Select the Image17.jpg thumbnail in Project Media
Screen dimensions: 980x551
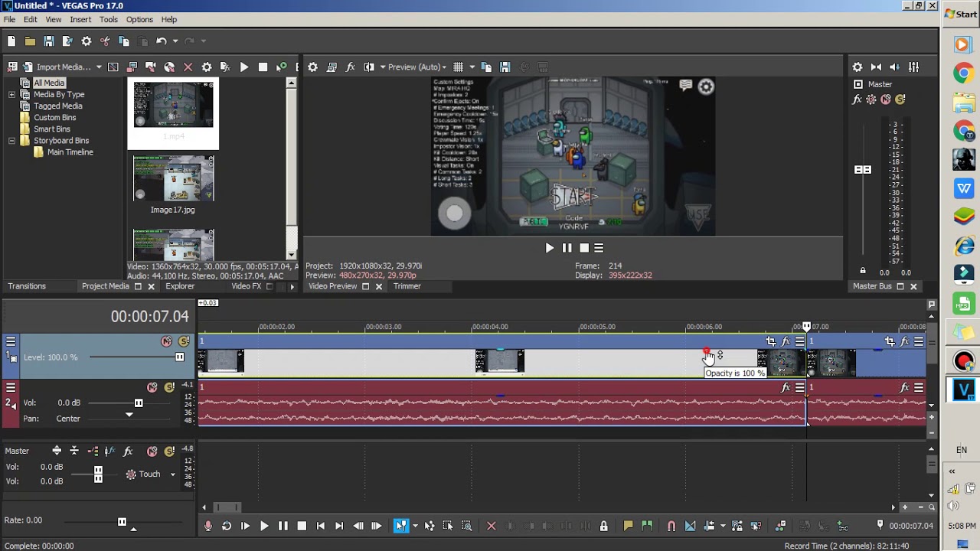point(173,178)
